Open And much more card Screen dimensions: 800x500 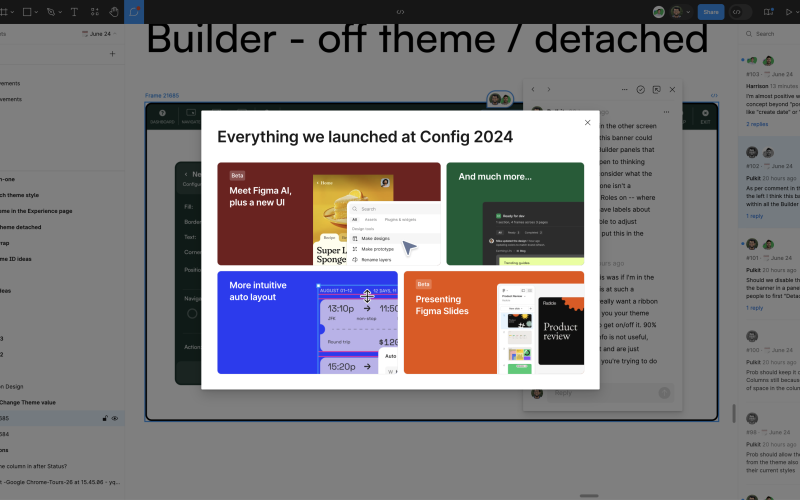coord(515,214)
